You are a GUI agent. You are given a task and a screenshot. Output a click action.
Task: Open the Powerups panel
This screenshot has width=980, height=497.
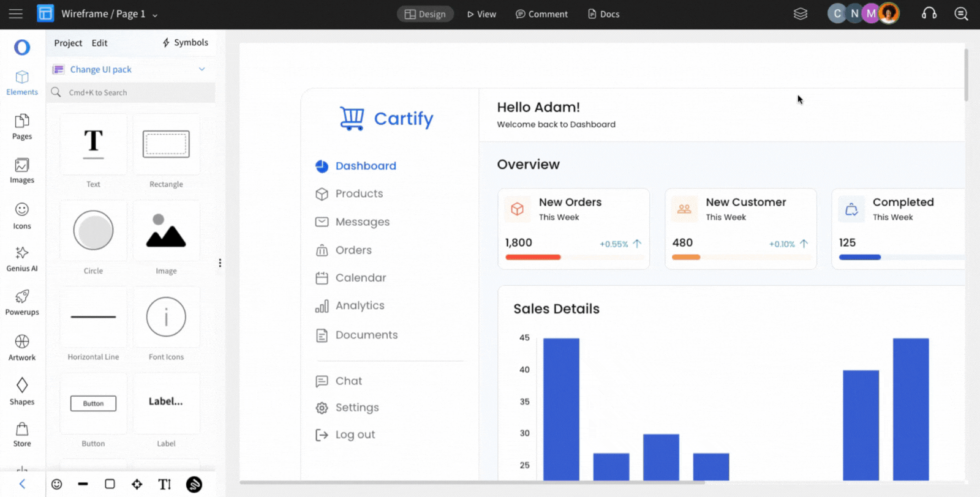22,303
